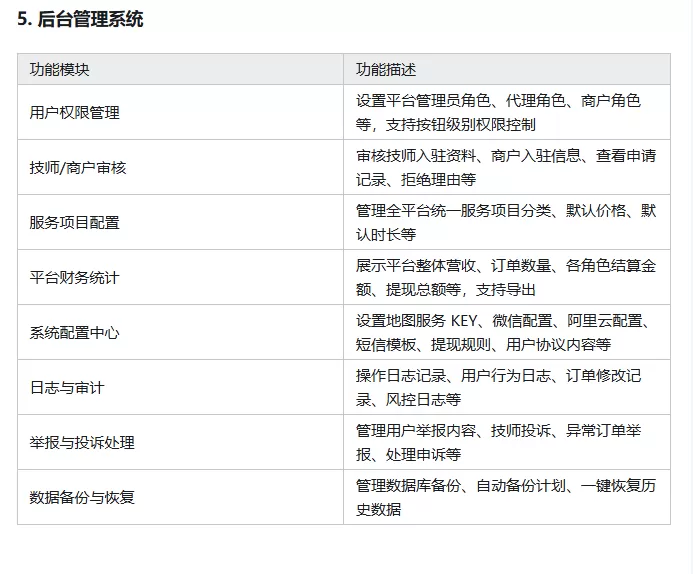The height and width of the screenshot is (574, 693).
Task: Select the 技师/商户审核 module cell
Action: (x=78, y=167)
